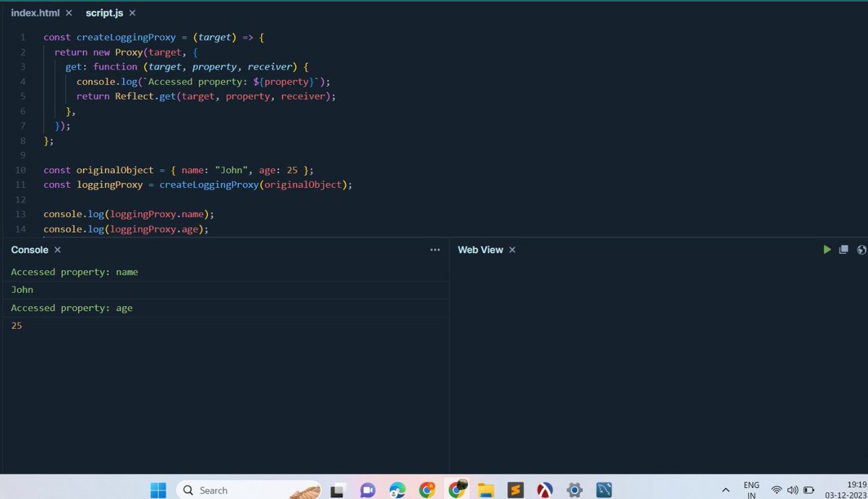Open Settings gear on the taskbar
Screen dimensions: 868x499
tap(574, 490)
